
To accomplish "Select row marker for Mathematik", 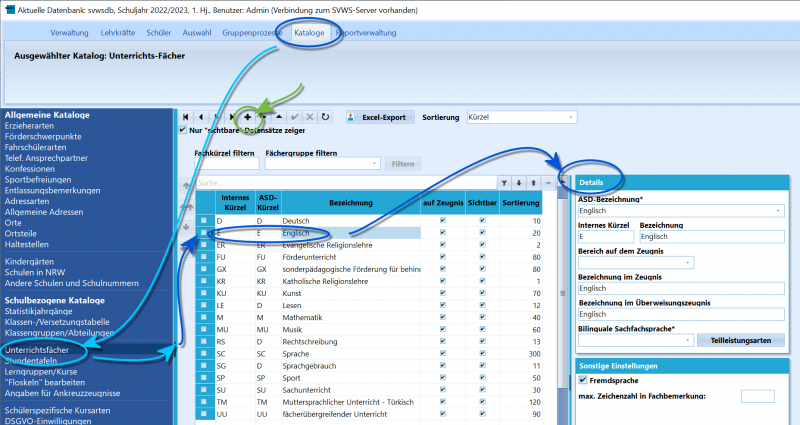I will [x=204, y=317].
